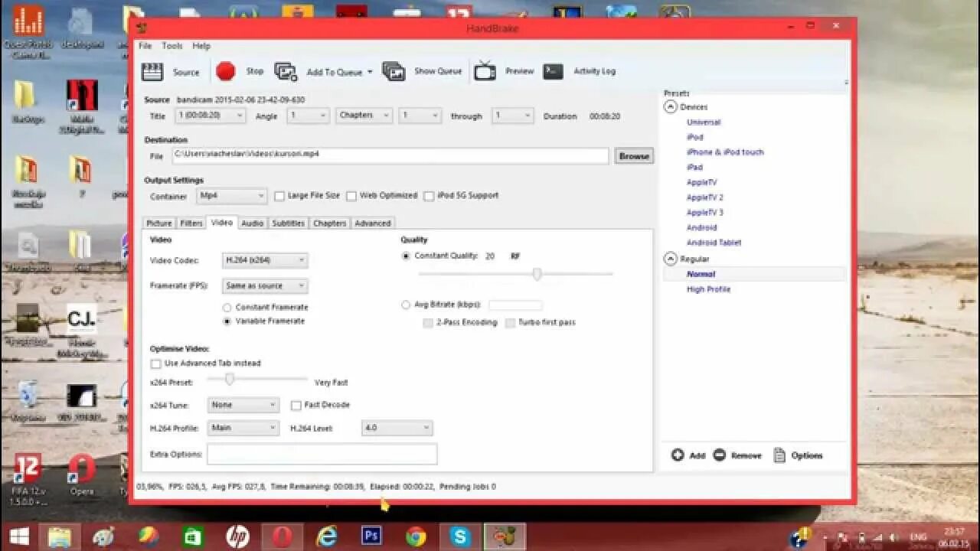Viewport: 980px width, 551px height.
Task: Open Skype from the taskbar
Action: [x=460, y=536]
